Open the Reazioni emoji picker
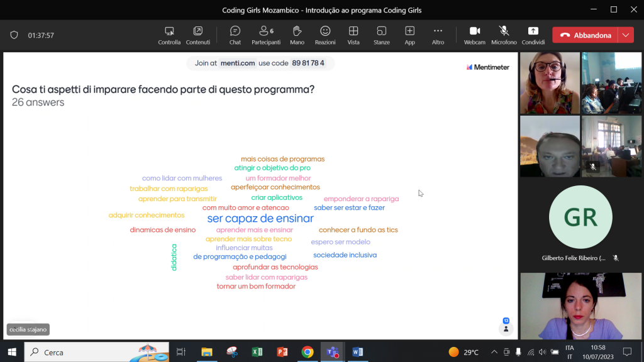Image resolution: width=644 pixels, height=362 pixels. point(325,35)
